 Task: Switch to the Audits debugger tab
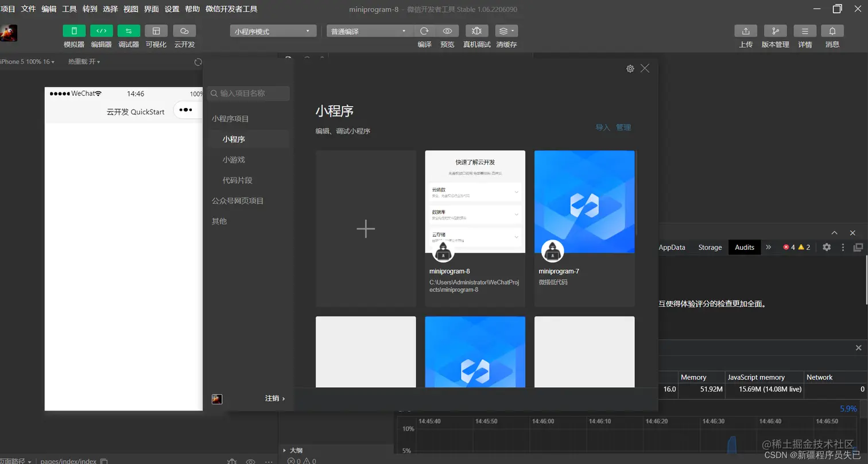coord(745,248)
